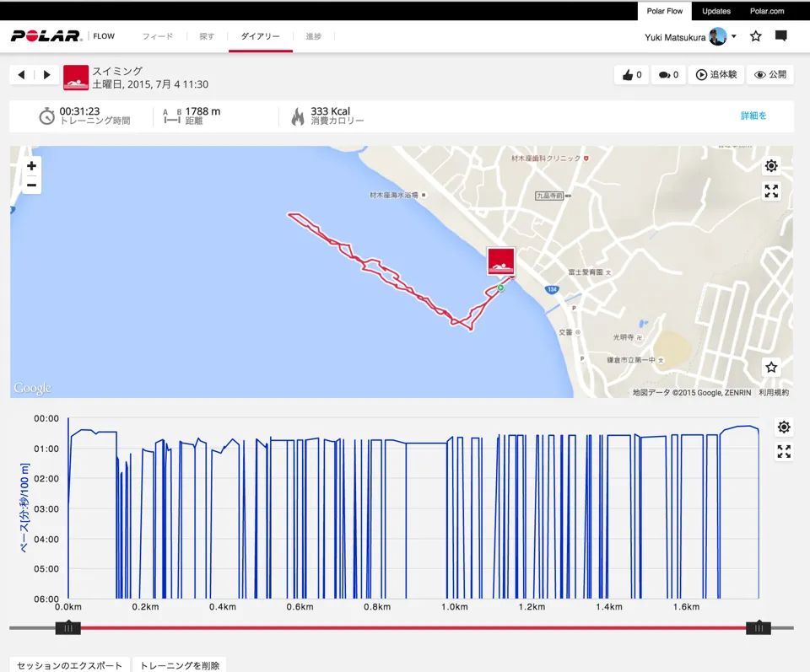The image size is (810, 672).
Task: Click the star icon on the map
Action: pyautogui.click(x=771, y=367)
